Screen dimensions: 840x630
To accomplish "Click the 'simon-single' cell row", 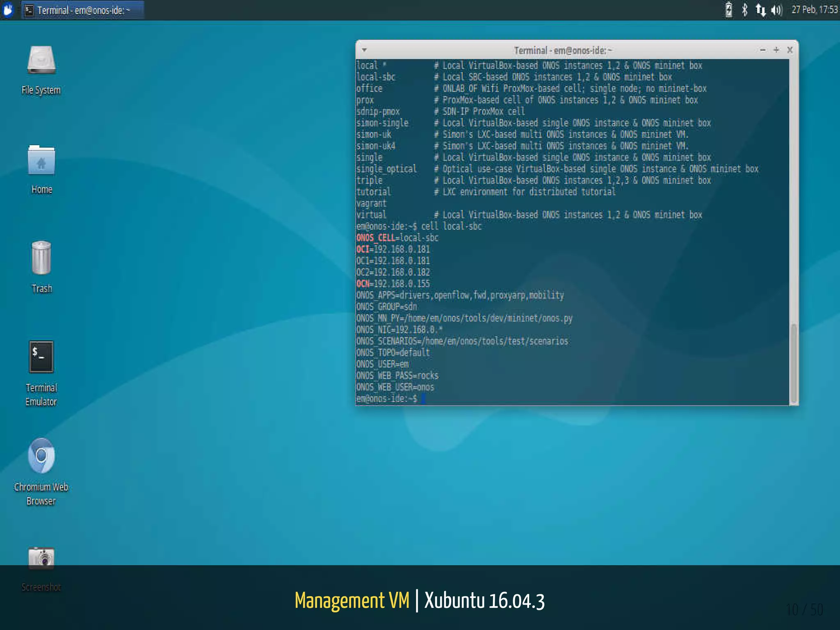I will coord(533,123).
